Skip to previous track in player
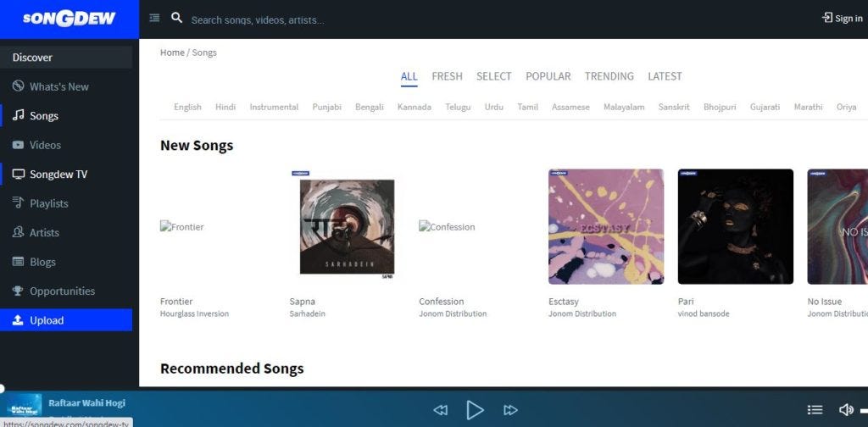This screenshot has height=427, width=868. point(440,410)
